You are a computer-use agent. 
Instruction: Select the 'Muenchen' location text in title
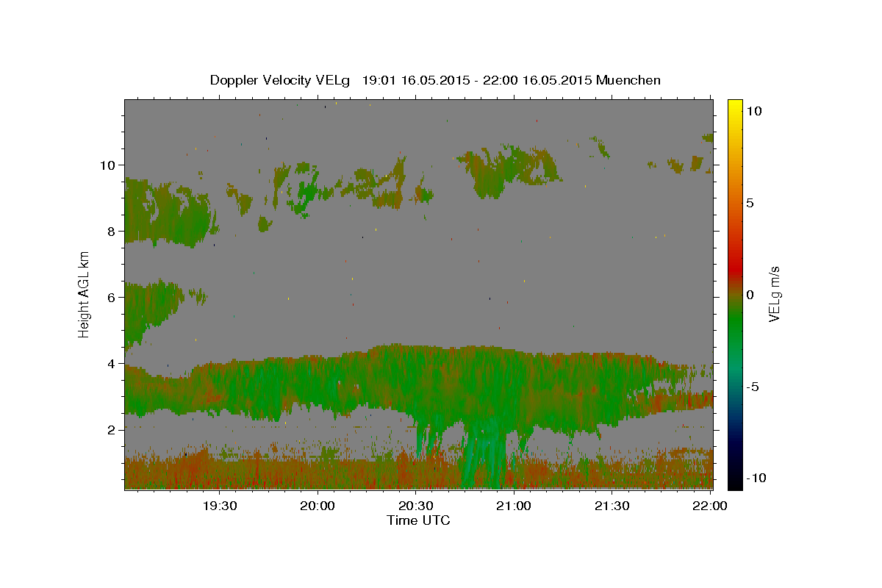coord(628,80)
